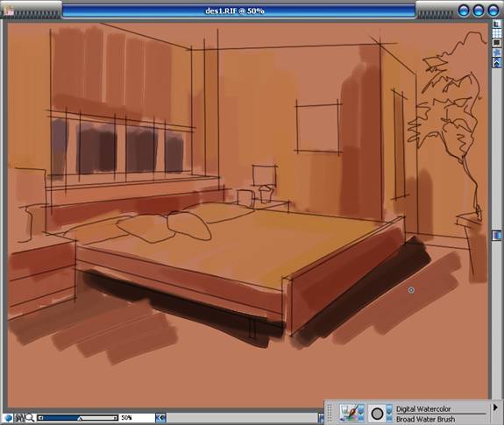Click the des1.RIF @ 50% title bar
This screenshot has height=425, width=504.
tap(238, 11)
